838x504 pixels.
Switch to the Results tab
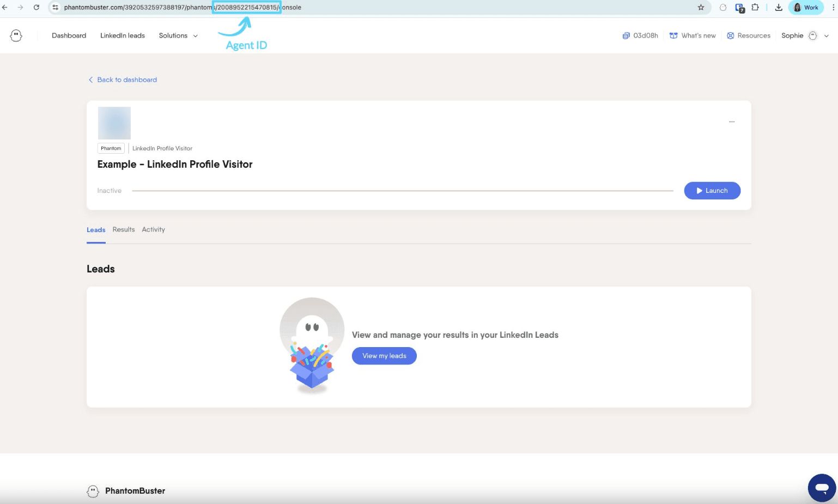tap(124, 229)
